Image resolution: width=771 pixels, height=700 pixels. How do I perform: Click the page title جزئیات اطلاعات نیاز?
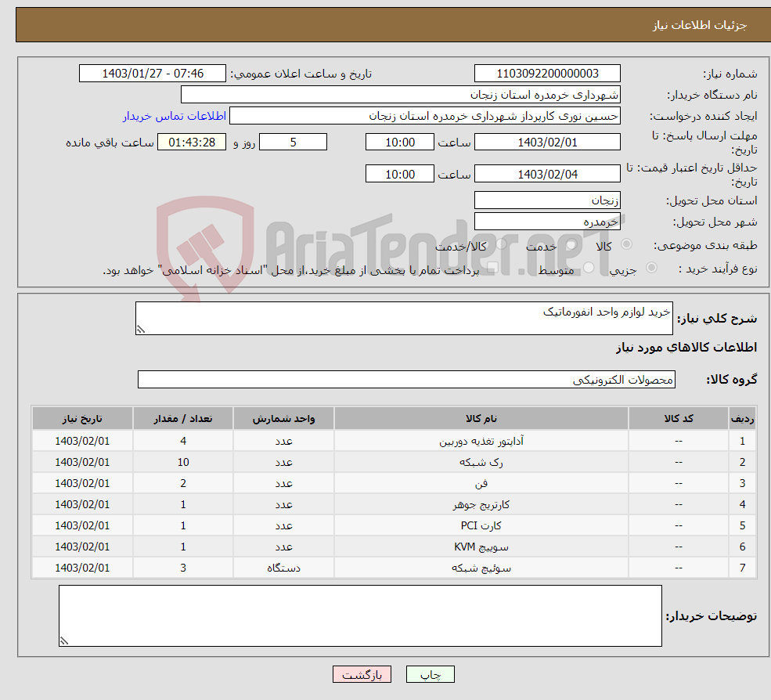[700, 25]
